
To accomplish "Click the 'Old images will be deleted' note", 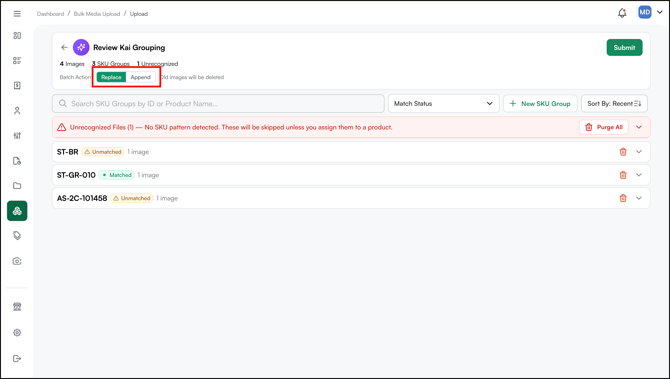I will (192, 77).
